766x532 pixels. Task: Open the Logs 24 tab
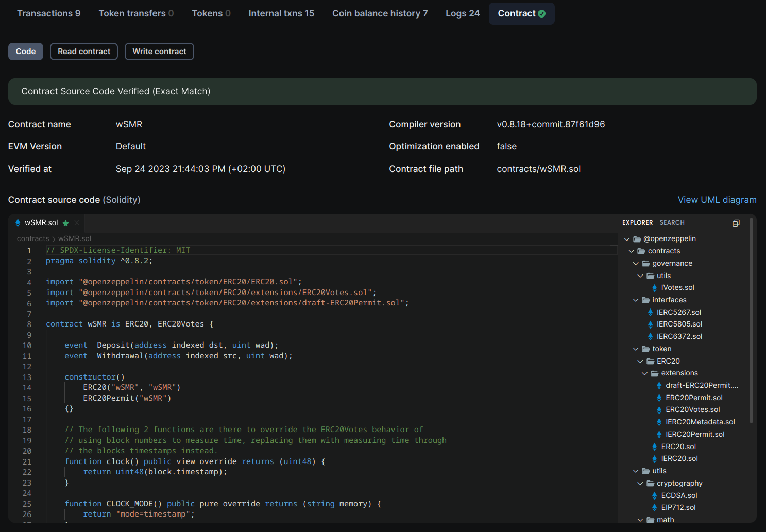click(462, 13)
